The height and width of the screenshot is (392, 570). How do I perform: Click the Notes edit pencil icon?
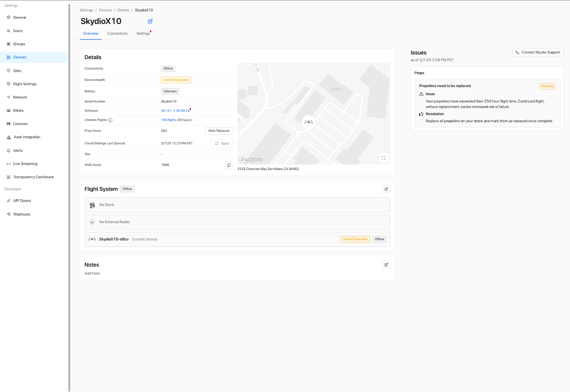click(x=386, y=265)
